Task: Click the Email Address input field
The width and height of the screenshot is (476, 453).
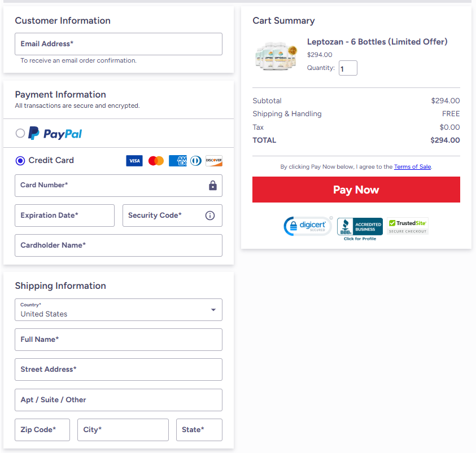Action: coord(119,44)
